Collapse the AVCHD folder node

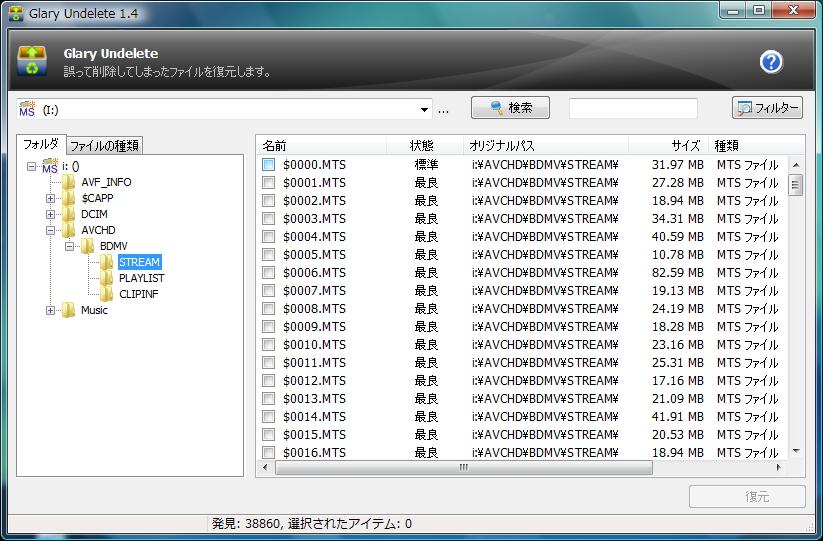click(x=50, y=230)
